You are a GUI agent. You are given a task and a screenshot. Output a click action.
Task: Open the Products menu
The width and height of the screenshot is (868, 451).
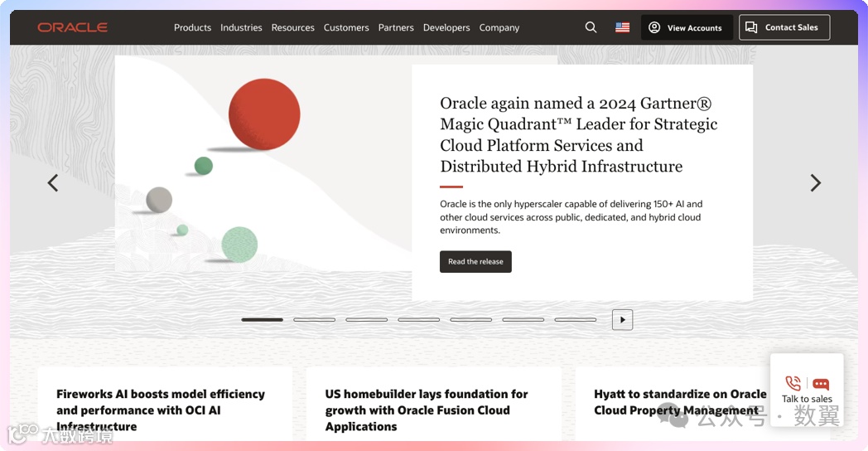coord(193,27)
